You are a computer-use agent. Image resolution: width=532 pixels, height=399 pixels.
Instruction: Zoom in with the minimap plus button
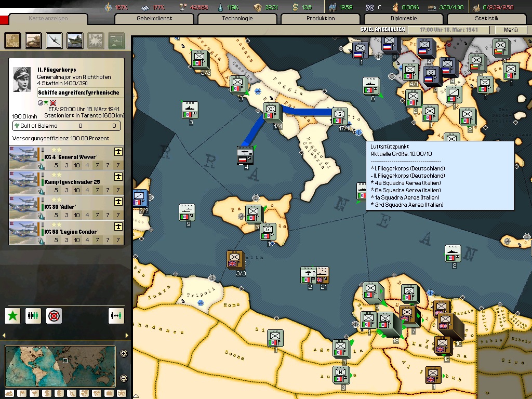pos(124,353)
